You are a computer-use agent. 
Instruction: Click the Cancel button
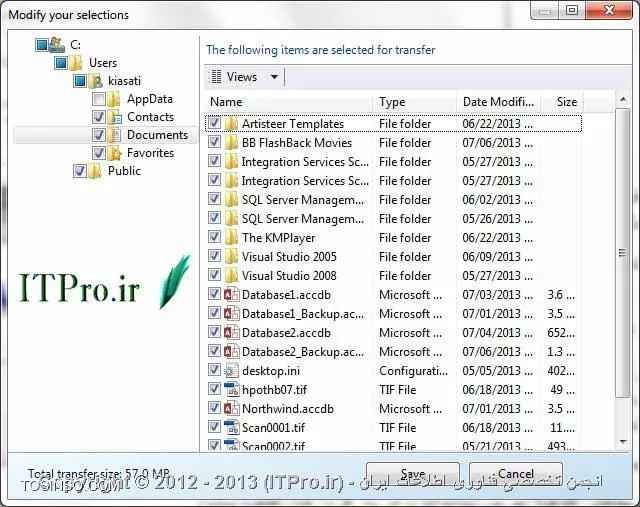coord(516,474)
